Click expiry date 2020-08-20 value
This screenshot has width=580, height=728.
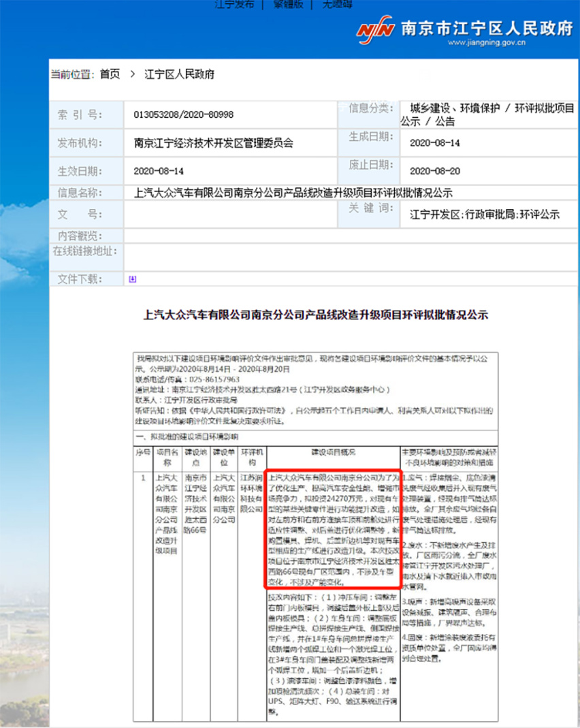[x=435, y=172]
